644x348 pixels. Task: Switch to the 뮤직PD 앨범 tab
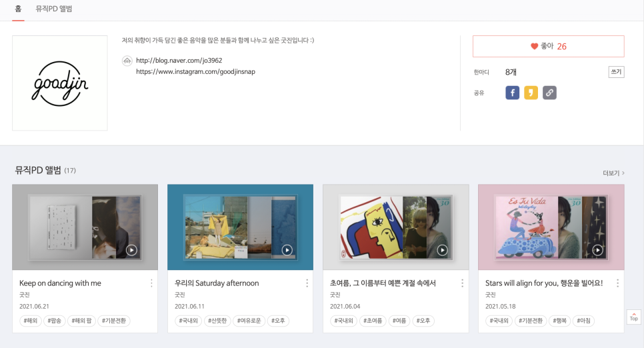[54, 9]
